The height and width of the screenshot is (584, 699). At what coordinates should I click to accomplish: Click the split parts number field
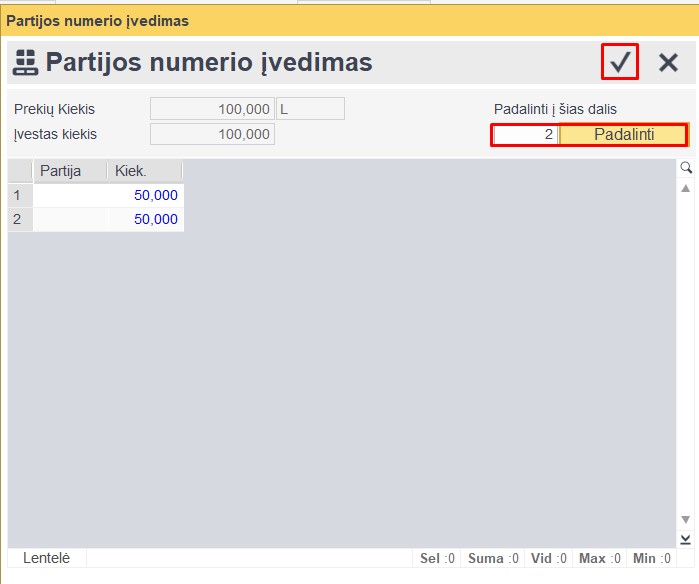(526, 134)
